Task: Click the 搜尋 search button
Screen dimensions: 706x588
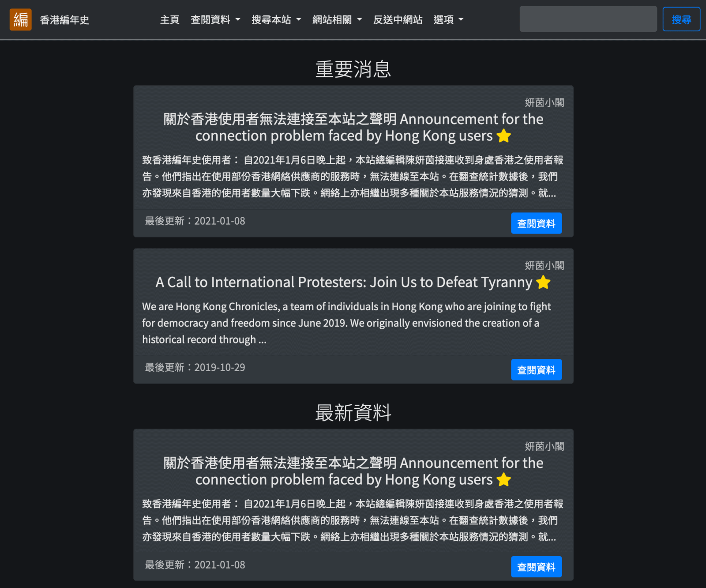Action: (681, 19)
